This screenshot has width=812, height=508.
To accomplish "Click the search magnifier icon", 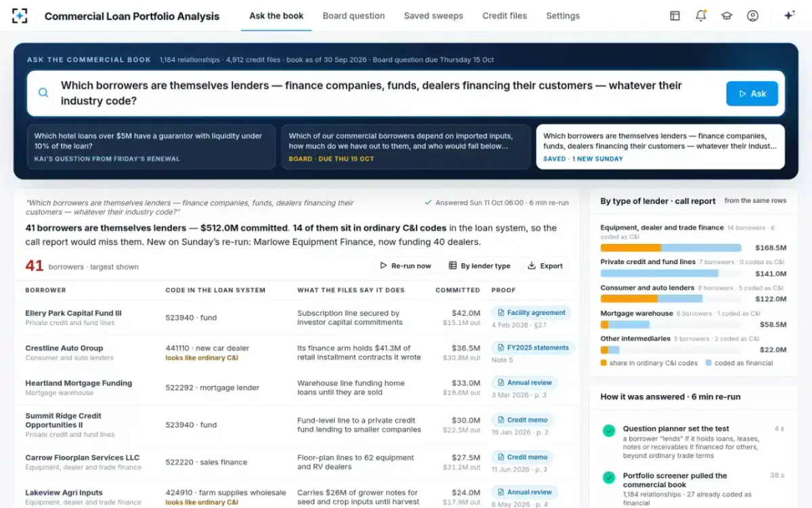I will pyautogui.click(x=43, y=93).
